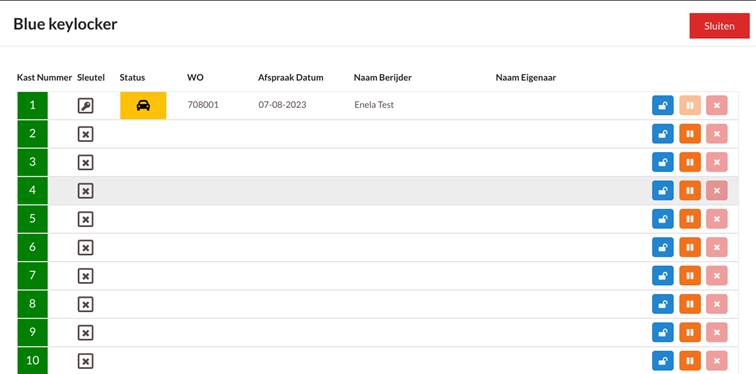Screen dimensions: 756x374
Task: Click the crossed box in row 6
Action: [85, 248]
